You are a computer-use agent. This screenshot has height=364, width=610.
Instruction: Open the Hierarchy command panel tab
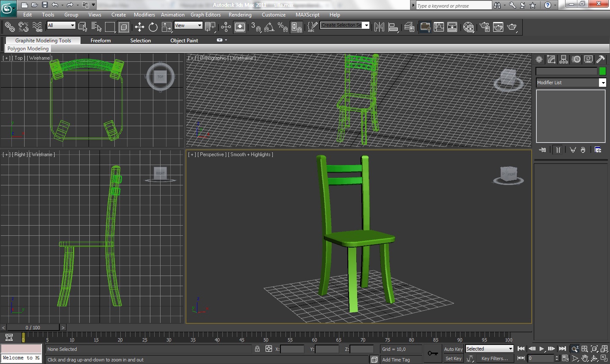tap(563, 59)
